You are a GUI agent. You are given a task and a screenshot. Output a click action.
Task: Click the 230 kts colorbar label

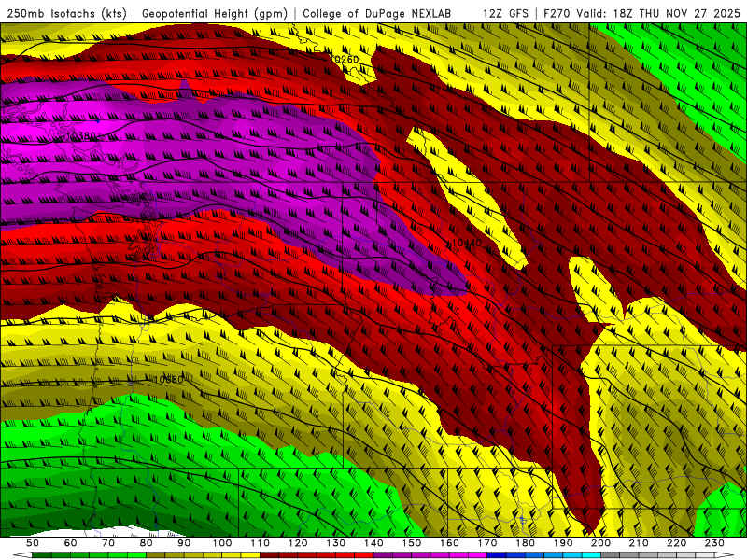pos(714,543)
